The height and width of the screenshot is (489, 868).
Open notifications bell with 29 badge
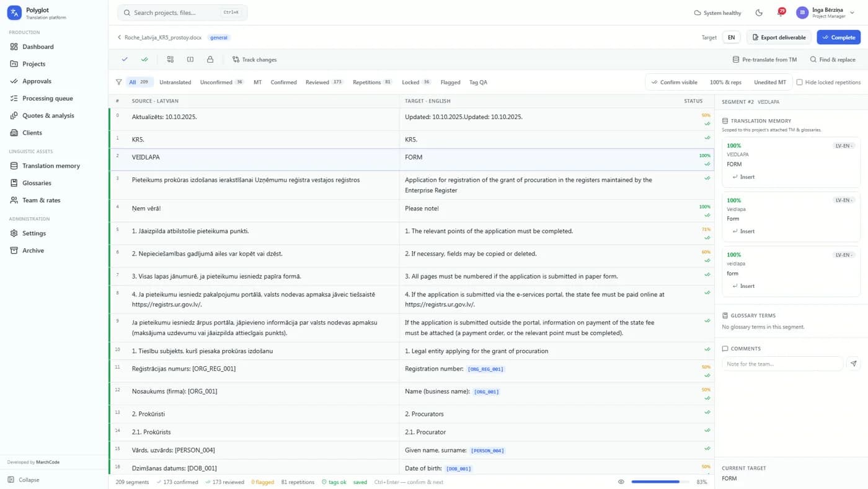(781, 12)
